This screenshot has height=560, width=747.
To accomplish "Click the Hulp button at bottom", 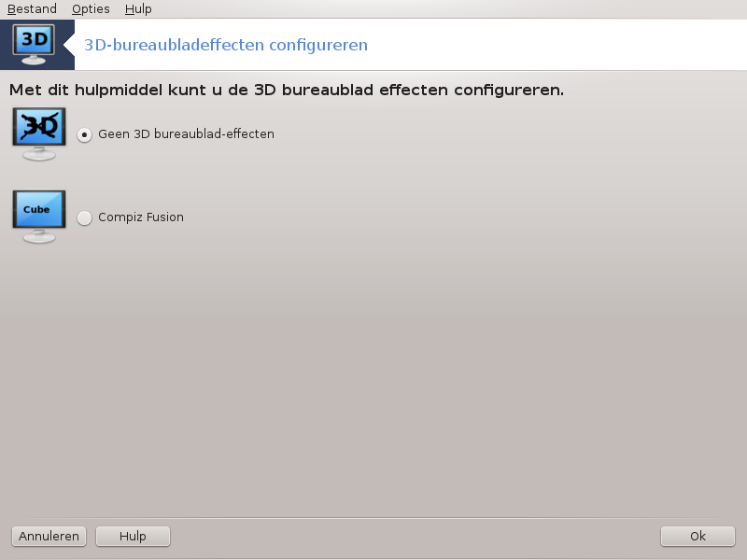I will click(133, 536).
